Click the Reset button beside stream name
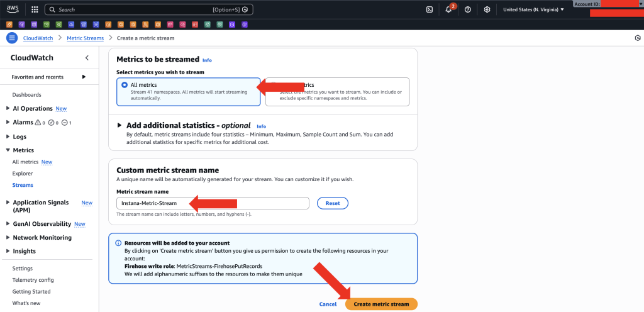Image resolution: width=644 pixels, height=312 pixels. (333, 203)
